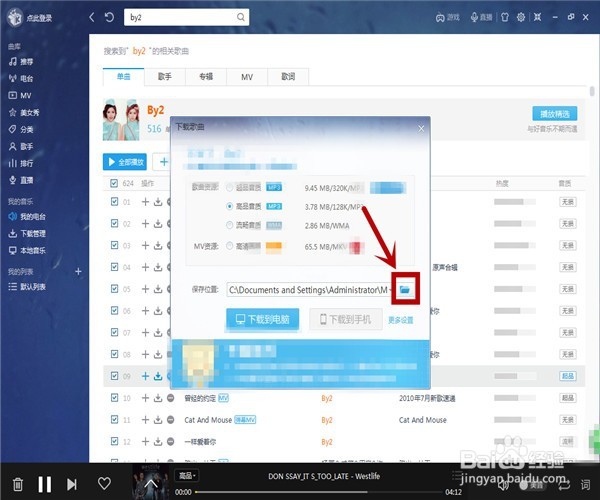
Task: Select the 流畅音质 radio option
Action: click(230, 225)
